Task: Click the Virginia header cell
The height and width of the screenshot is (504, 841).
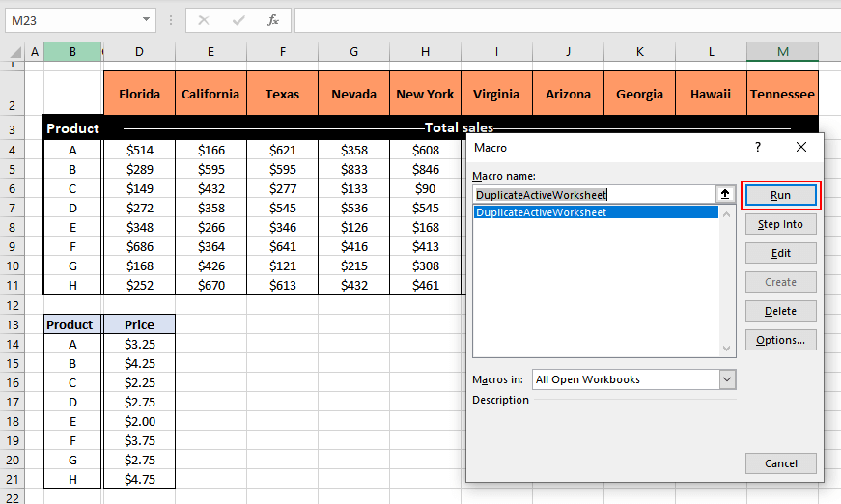Action: click(496, 94)
